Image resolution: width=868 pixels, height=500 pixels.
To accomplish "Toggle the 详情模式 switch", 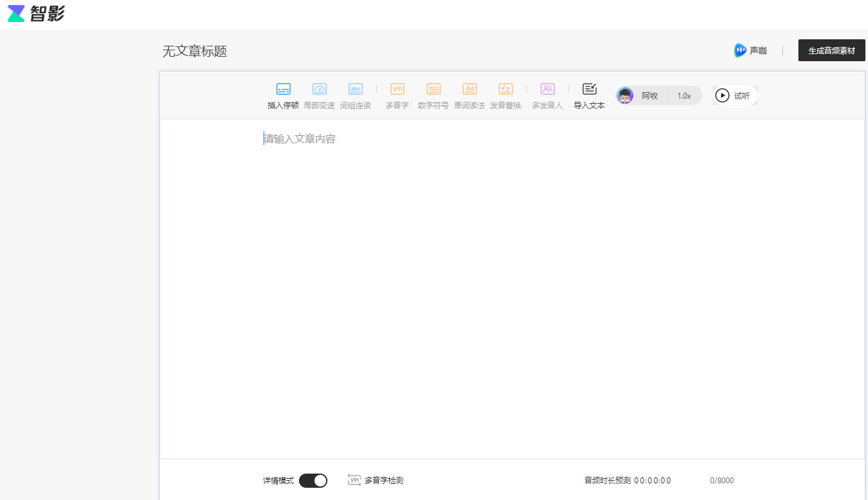I will (313, 481).
